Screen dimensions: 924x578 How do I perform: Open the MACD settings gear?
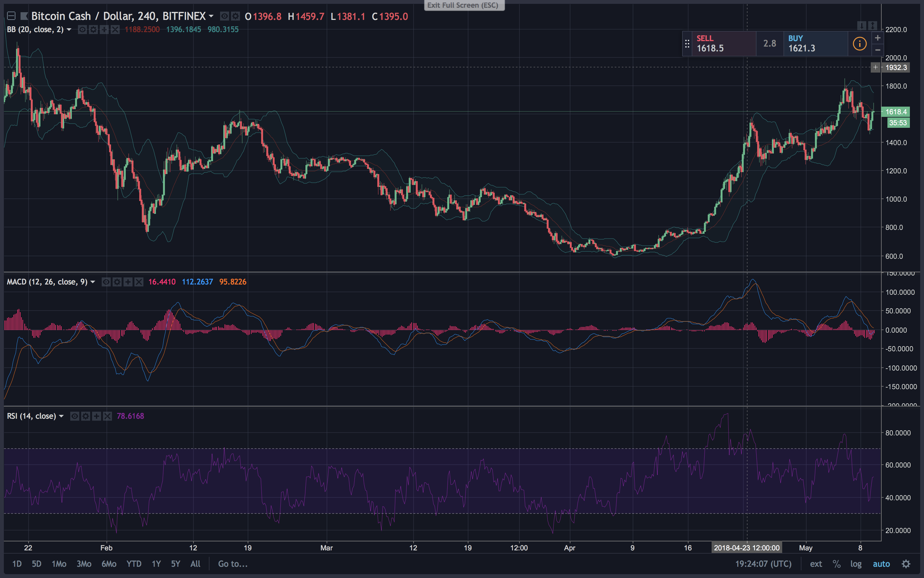(x=117, y=282)
